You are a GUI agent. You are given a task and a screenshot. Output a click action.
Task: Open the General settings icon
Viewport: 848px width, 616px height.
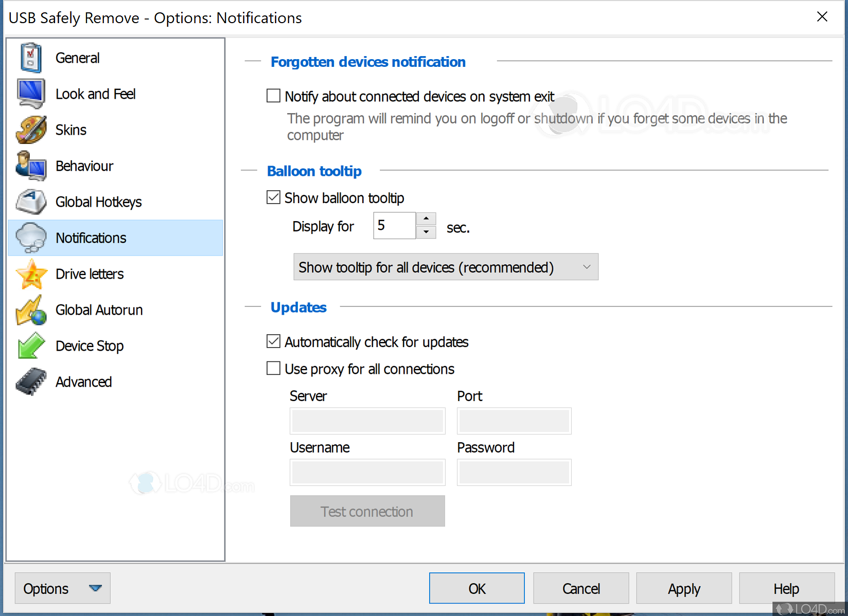click(x=31, y=58)
